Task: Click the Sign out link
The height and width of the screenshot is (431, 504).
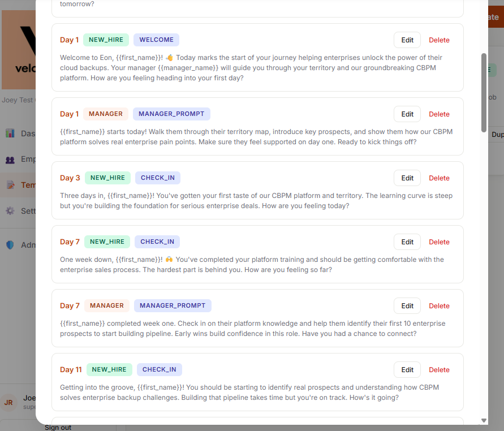Action: pyautogui.click(x=58, y=427)
